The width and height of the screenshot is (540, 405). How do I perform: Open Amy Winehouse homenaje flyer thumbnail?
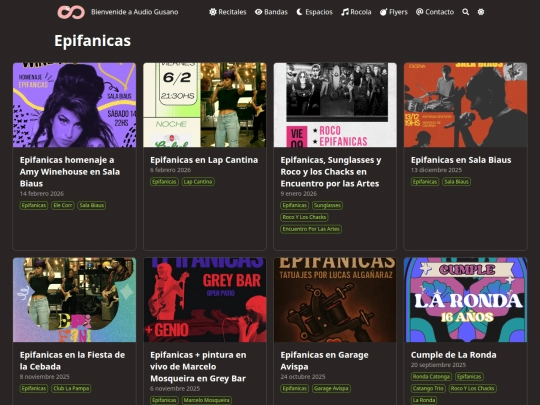pos(74,105)
